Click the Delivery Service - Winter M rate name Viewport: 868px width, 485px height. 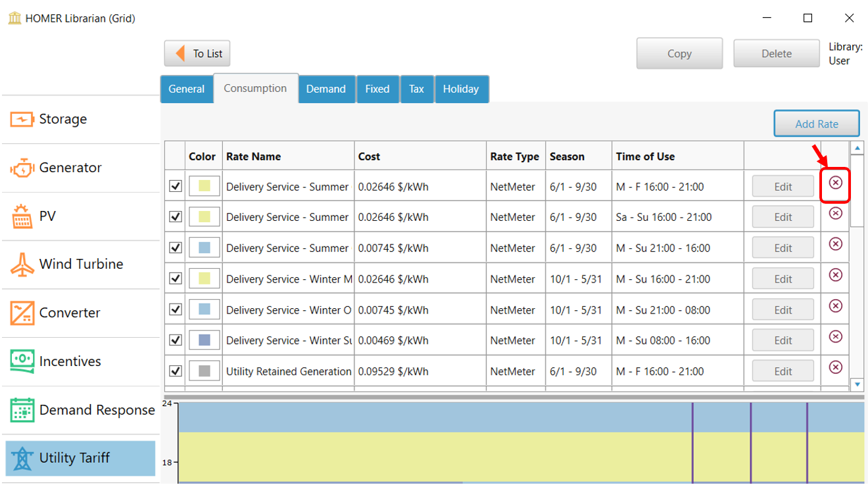point(289,279)
